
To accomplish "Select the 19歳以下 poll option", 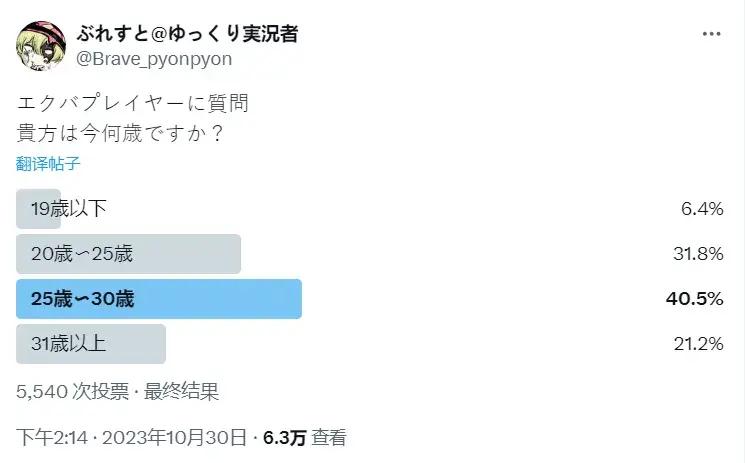I will [x=68, y=209].
